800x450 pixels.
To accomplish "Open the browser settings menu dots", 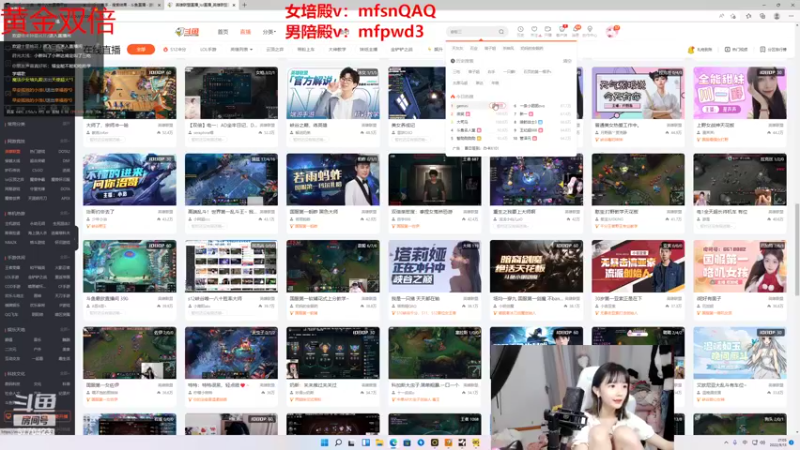I will coord(791,16).
